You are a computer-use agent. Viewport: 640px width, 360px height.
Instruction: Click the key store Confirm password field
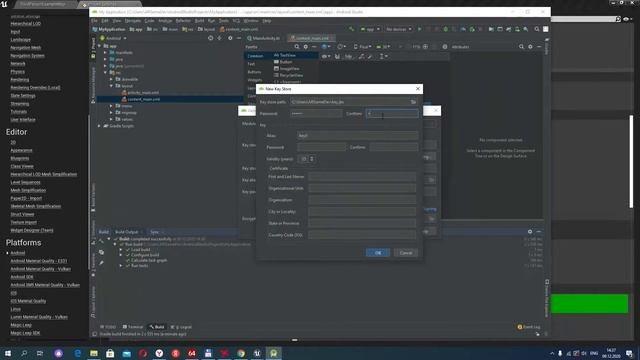point(392,113)
